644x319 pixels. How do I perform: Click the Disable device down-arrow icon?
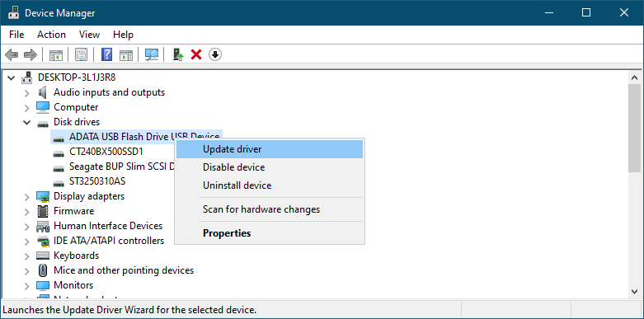pyautogui.click(x=215, y=54)
